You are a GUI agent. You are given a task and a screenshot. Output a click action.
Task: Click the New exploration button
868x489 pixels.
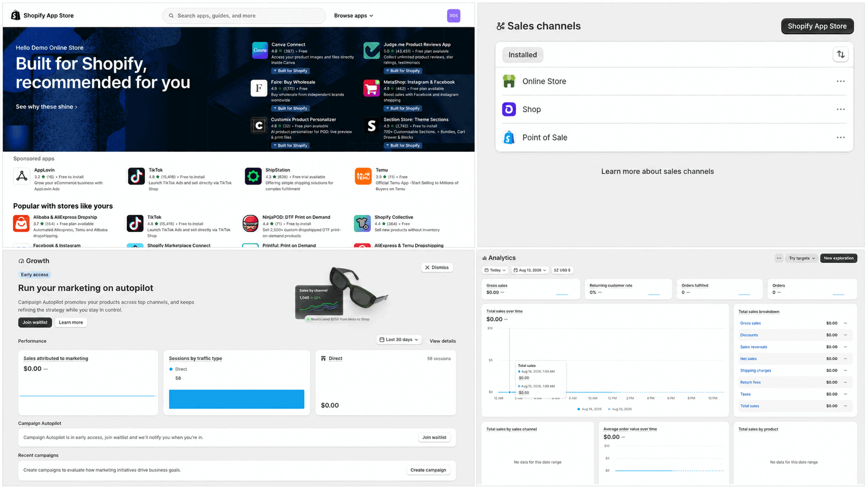[838, 258]
